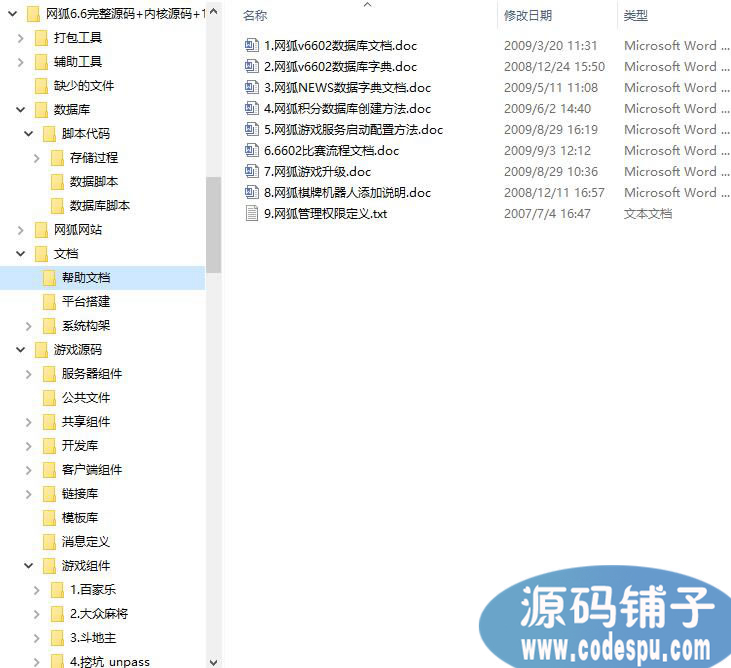Click the 存储过程 folder icon
Screen dimensions: 731x668
57,158
